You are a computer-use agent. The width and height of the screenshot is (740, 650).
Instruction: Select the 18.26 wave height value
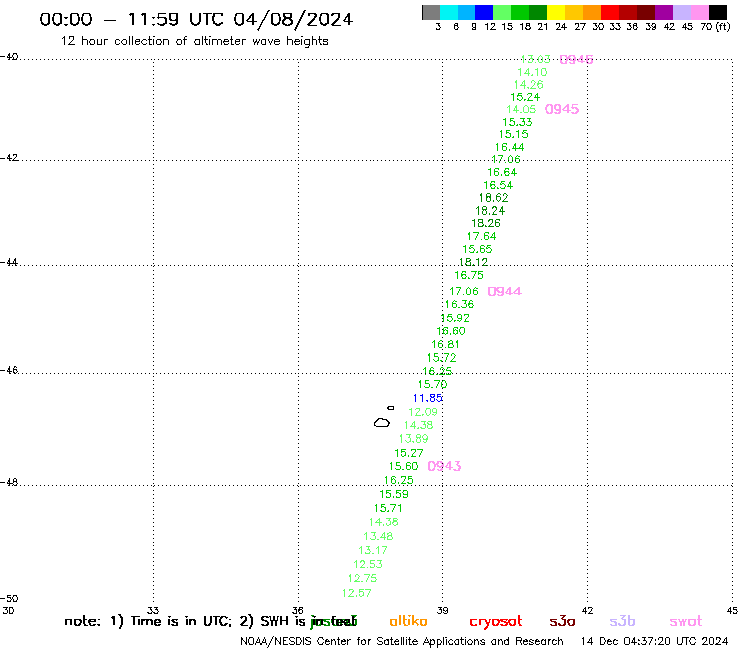tap(486, 223)
